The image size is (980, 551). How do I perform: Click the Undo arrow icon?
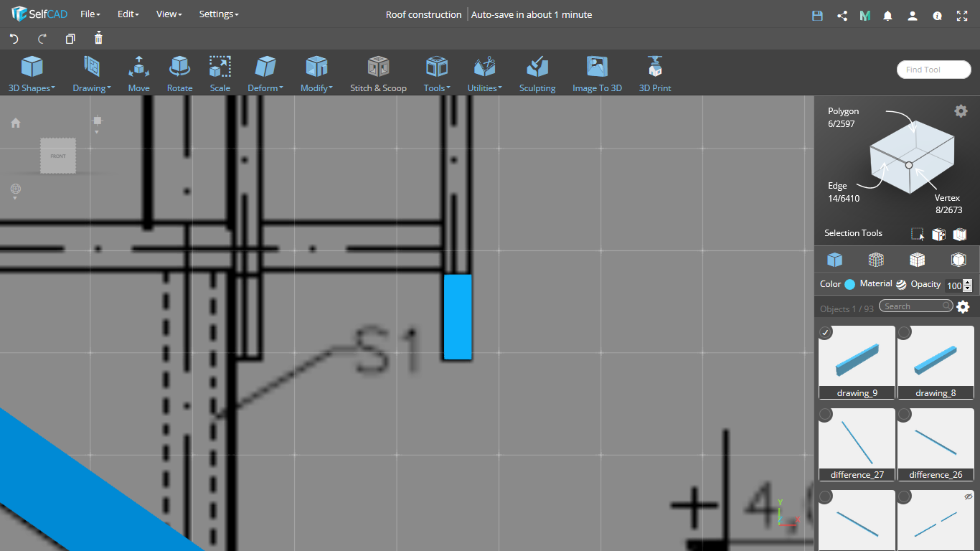[x=14, y=39]
